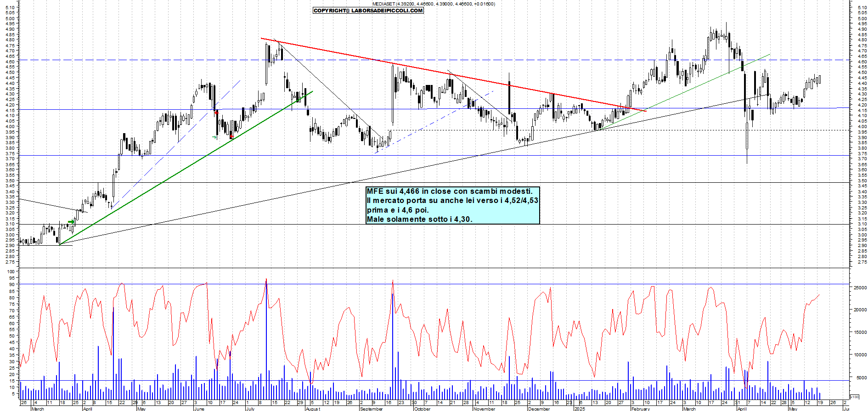The height and width of the screenshot is (411, 868).
Task: Click the 2025 year label on the time axis
Action: 580,409
